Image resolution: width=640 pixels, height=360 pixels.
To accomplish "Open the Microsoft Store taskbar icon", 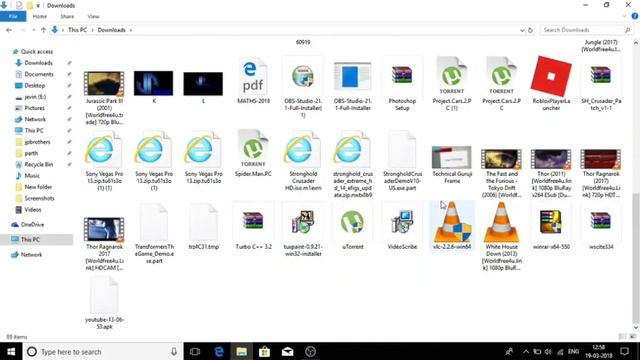I will click(x=264, y=351).
